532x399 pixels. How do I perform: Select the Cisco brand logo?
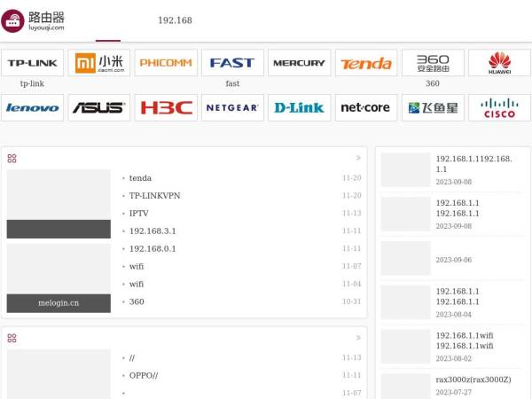499,107
